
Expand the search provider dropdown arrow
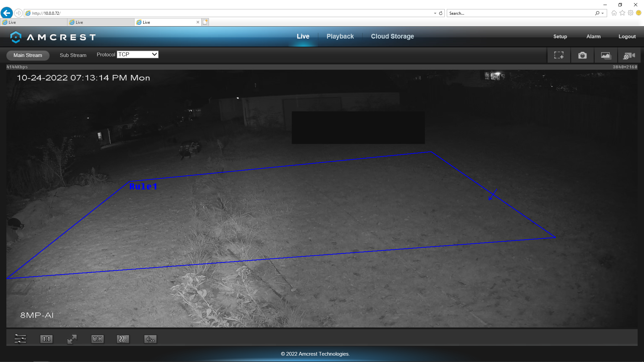coord(603,13)
